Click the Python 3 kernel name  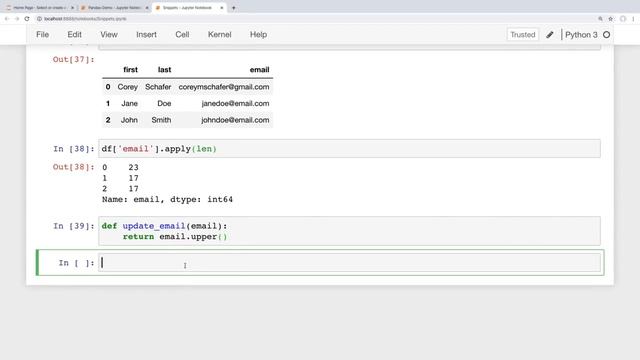(x=581, y=35)
